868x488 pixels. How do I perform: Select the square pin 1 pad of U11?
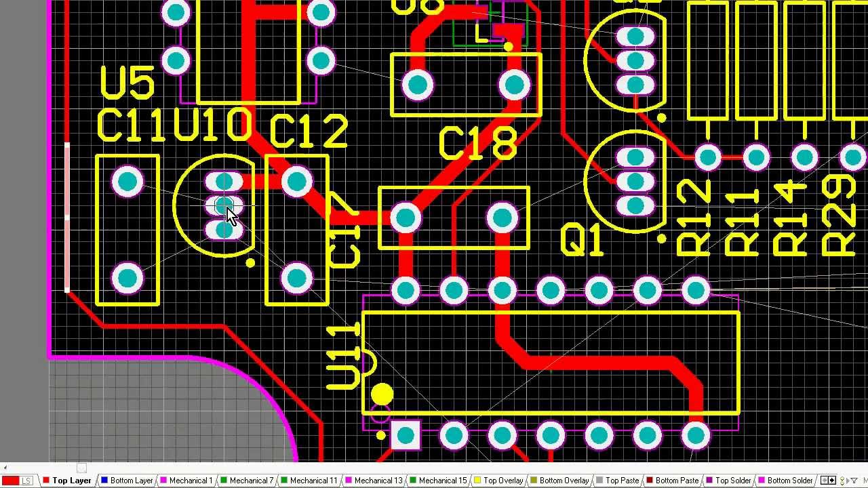click(x=405, y=436)
